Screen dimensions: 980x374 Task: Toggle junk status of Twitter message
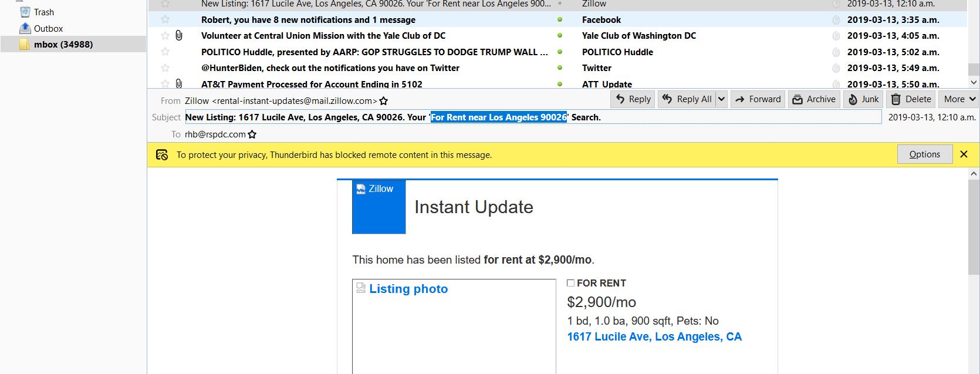click(836, 68)
